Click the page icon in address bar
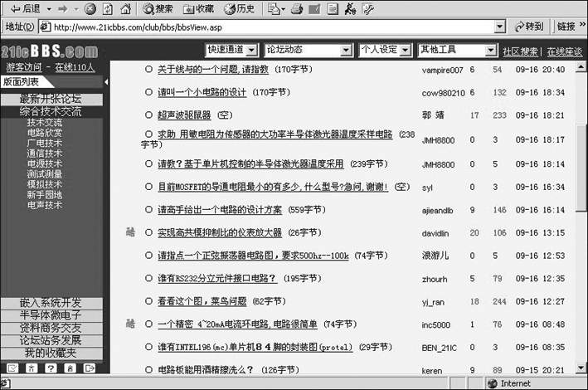Viewport: 588px width, 390px height. 46,27
